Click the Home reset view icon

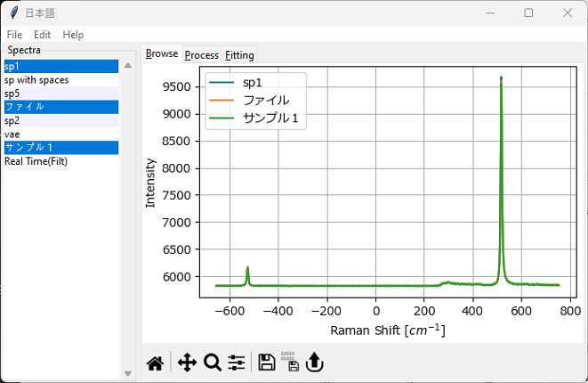155,363
